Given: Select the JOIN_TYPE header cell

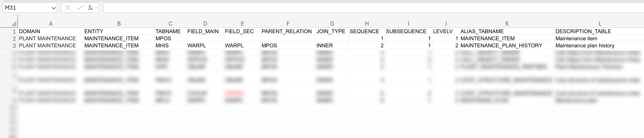Looking at the screenshot, I should [x=332, y=31].
